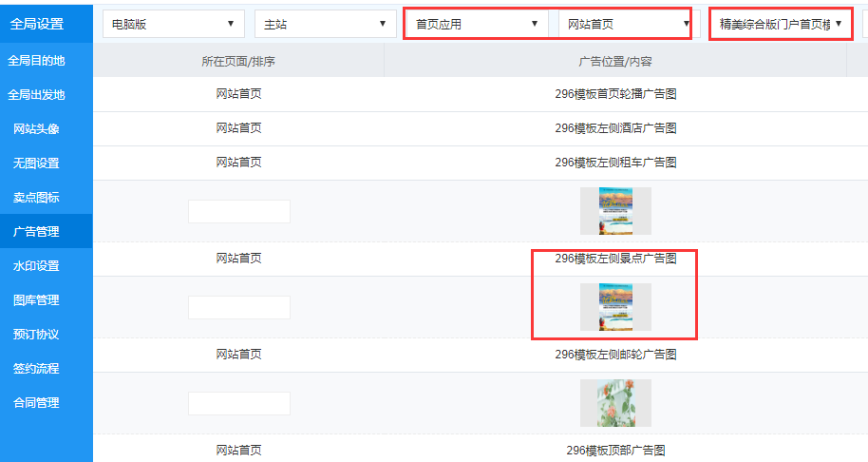The image size is (868, 462).
Task: Click the flower thumbnail under 左侧邮轮广告图
Action: point(615,403)
